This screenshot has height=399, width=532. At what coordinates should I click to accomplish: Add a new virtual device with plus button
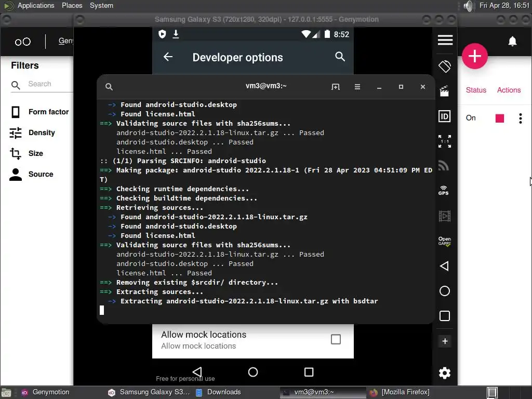[x=475, y=56]
